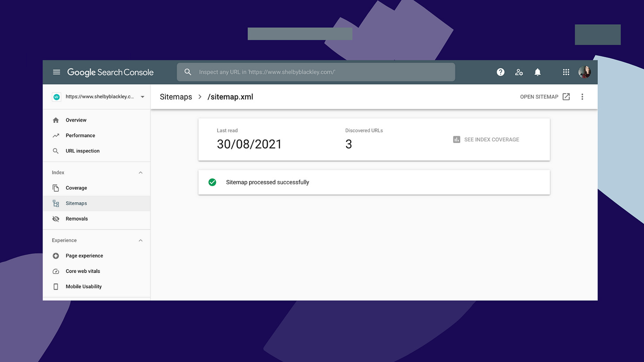
Task: Click the Overview home icon
Action: click(x=56, y=120)
